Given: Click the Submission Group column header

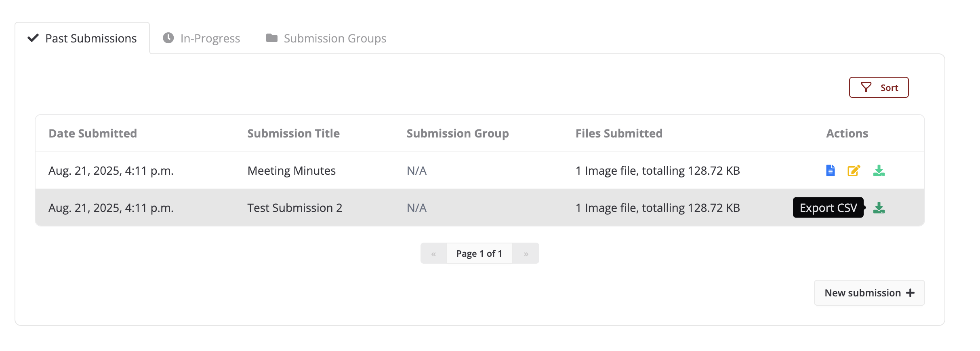Looking at the screenshot, I should click(458, 133).
